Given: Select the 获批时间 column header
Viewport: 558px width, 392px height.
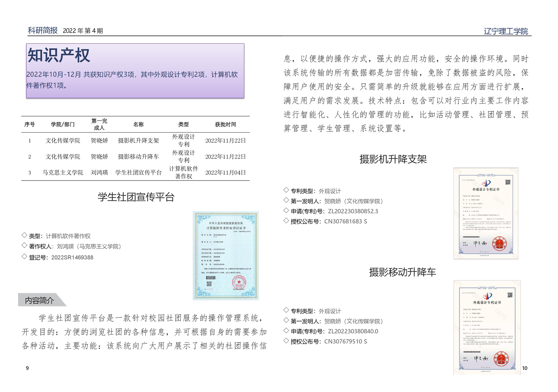Looking at the screenshot, I should pyautogui.click(x=226, y=125).
